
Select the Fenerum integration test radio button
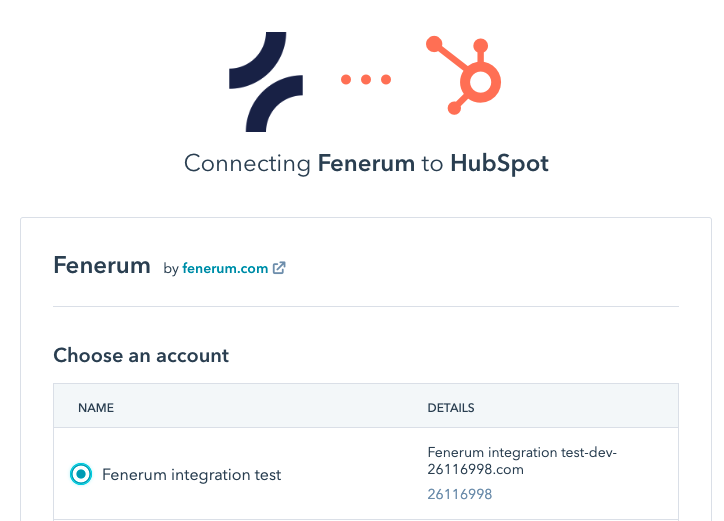[81, 474]
